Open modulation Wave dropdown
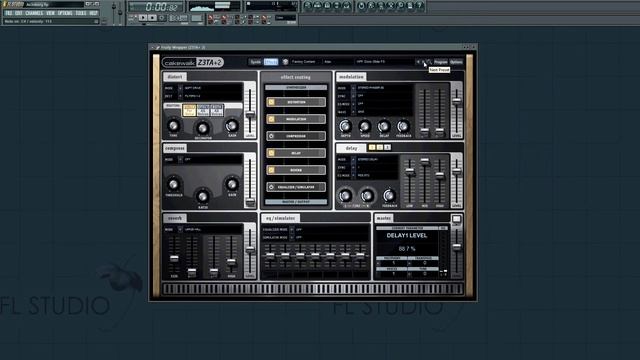The width and height of the screenshot is (640, 360). (353, 112)
